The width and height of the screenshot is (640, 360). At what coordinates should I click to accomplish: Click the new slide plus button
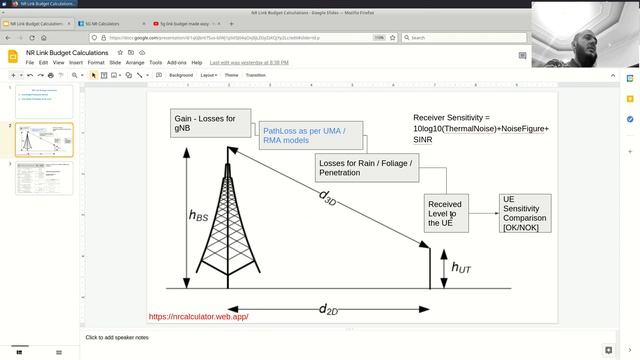click(x=13, y=75)
